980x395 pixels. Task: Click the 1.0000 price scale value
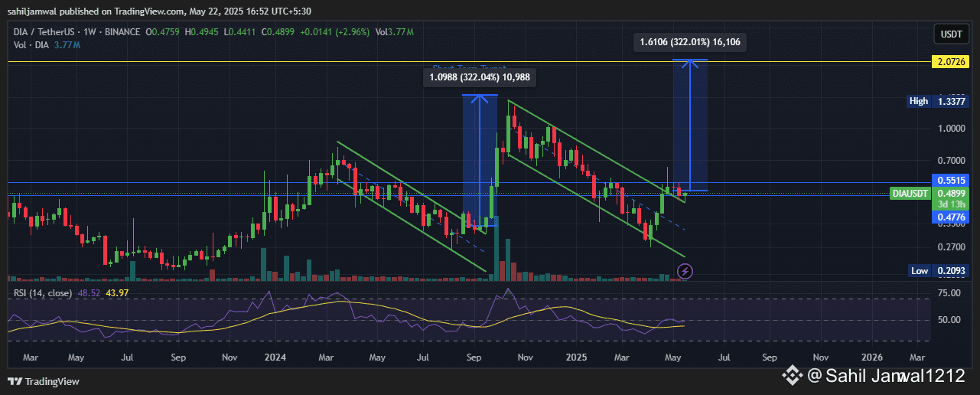tap(951, 129)
